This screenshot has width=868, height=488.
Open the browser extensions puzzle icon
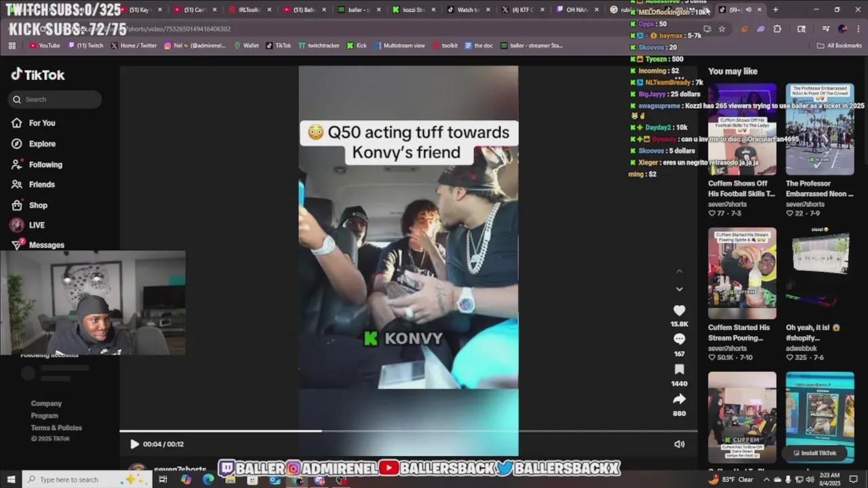[x=777, y=29]
